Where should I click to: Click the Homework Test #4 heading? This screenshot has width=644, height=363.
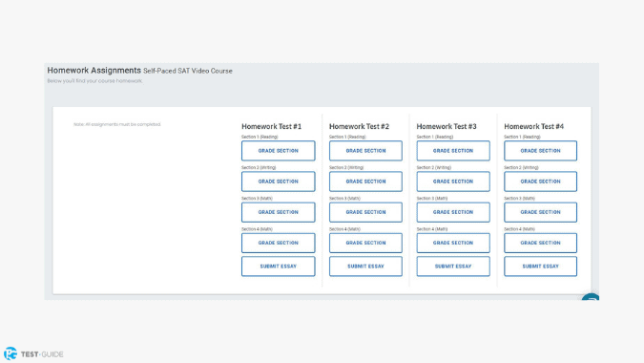(534, 127)
